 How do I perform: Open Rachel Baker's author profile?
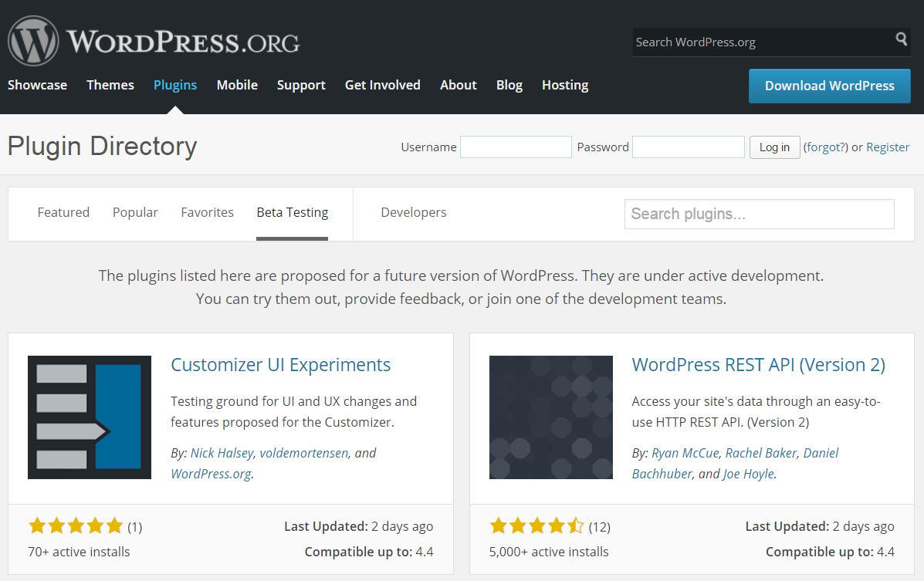coord(761,453)
